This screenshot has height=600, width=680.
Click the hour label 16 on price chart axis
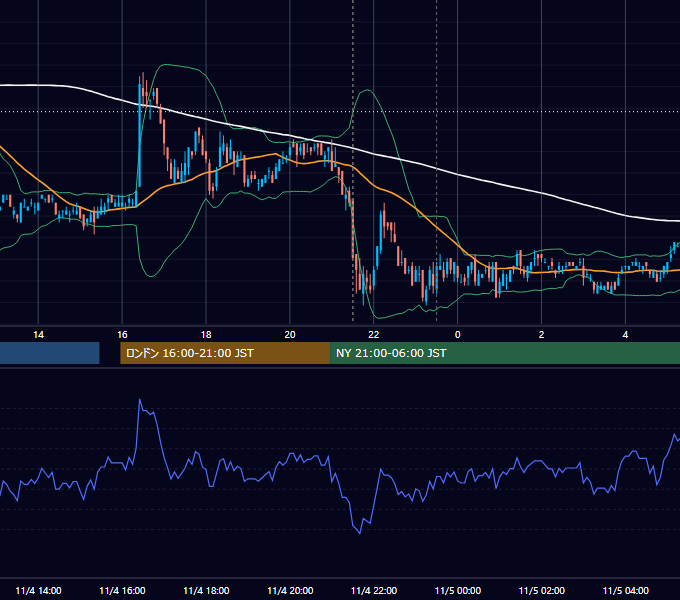[x=122, y=335]
